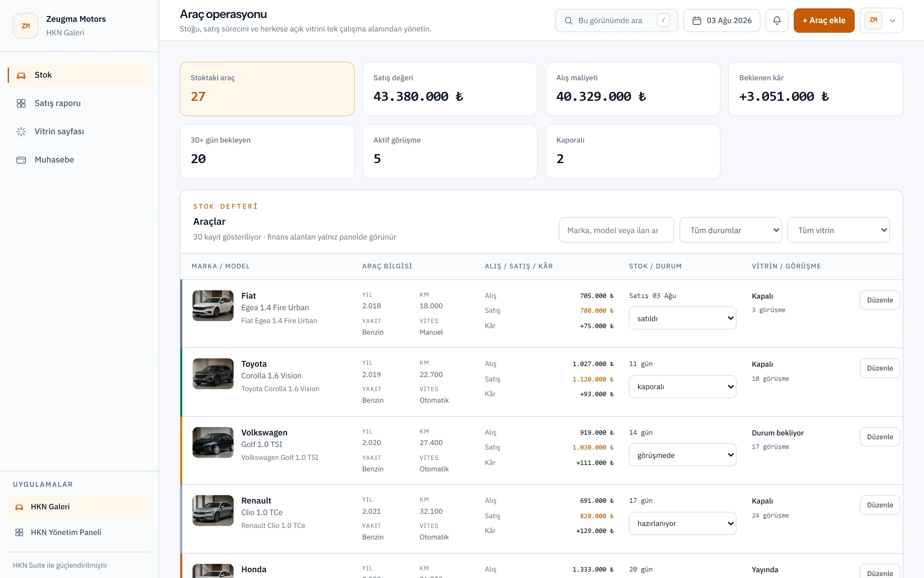This screenshot has width=924, height=578.
Task: Go to Satış raporu page
Action: pyautogui.click(x=79, y=104)
